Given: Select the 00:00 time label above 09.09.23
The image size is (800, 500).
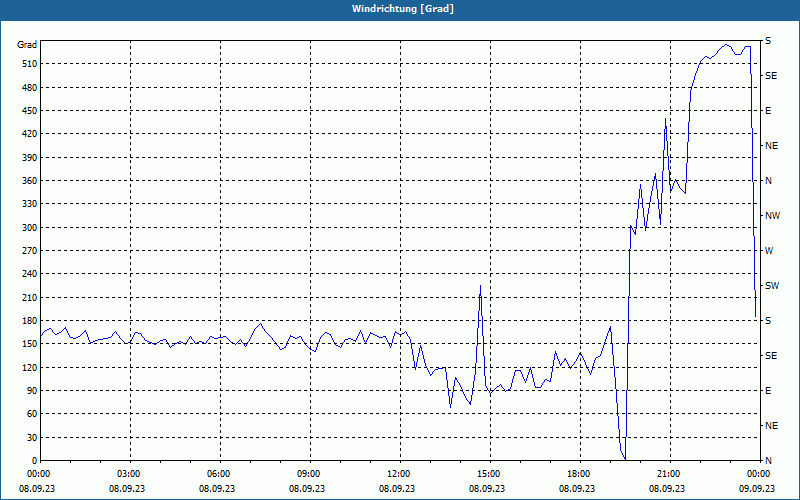Looking at the screenshot, I should click(760, 473).
